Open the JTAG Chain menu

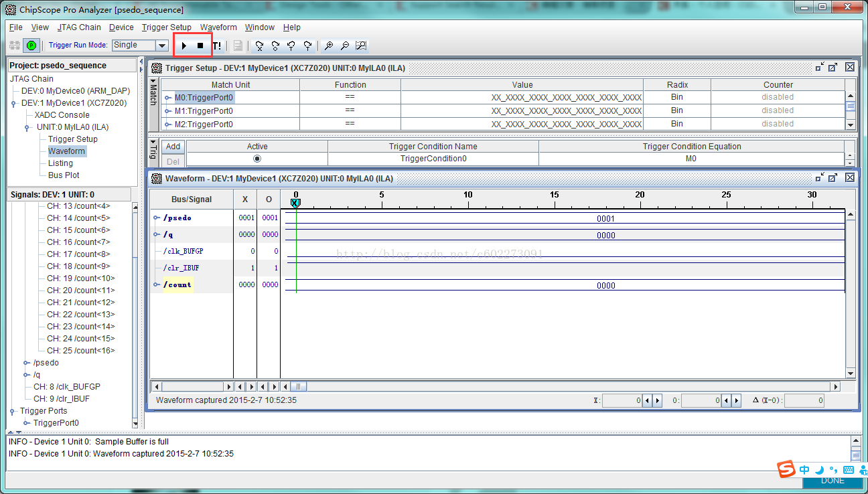pyautogui.click(x=79, y=27)
